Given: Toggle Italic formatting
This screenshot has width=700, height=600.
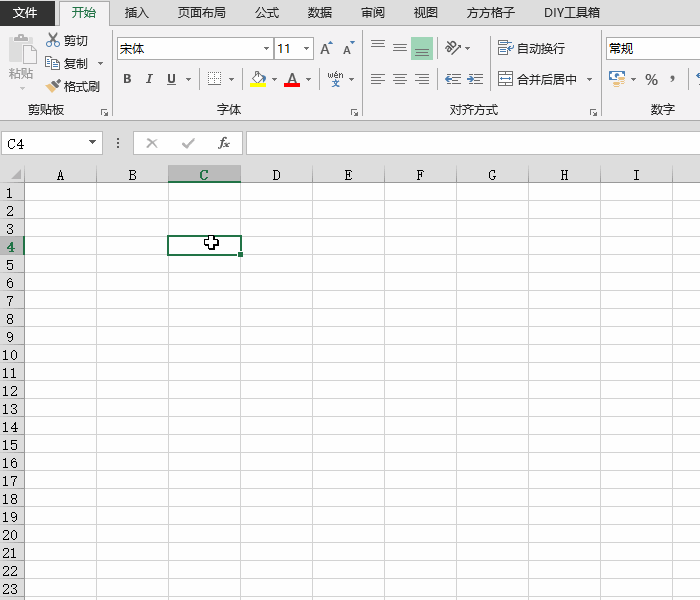Looking at the screenshot, I should (149, 79).
